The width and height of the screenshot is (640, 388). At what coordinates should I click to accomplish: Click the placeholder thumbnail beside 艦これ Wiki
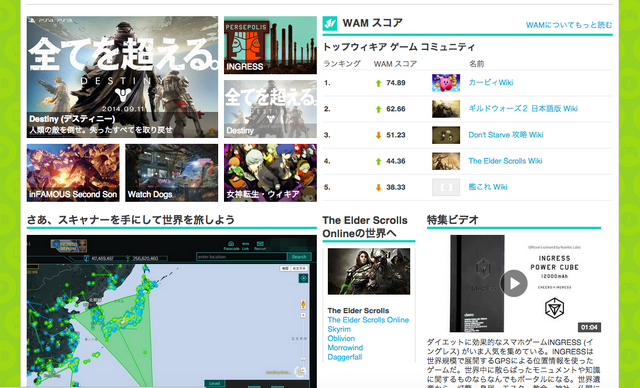(446, 187)
